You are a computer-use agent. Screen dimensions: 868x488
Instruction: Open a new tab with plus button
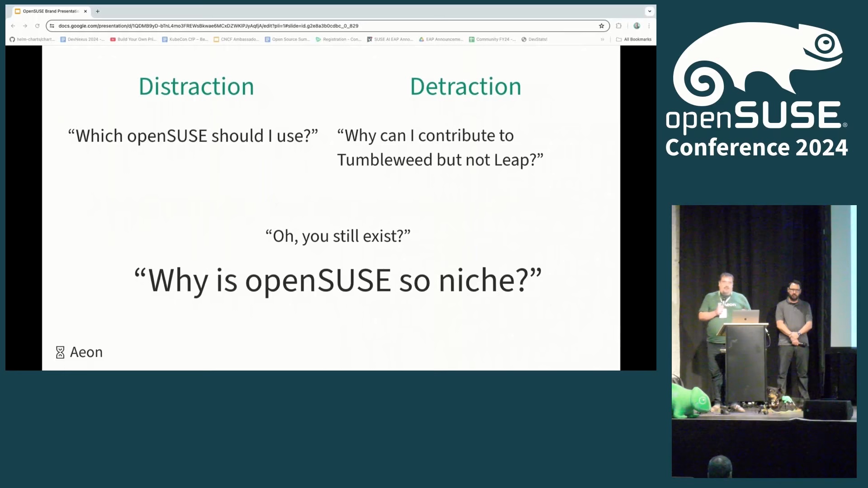point(98,11)
